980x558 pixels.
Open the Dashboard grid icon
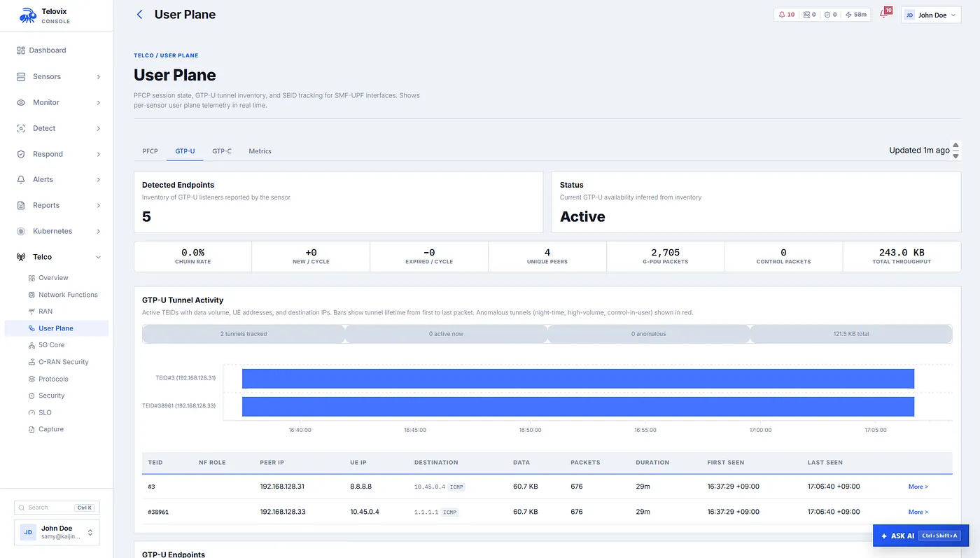(21, 50)
